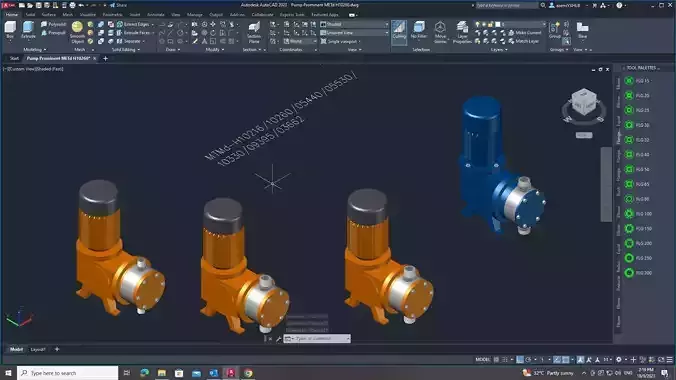Screen dimensions: 676x380
Task: Open the visual style Shaded dropdown
Action: pos(354,25)
